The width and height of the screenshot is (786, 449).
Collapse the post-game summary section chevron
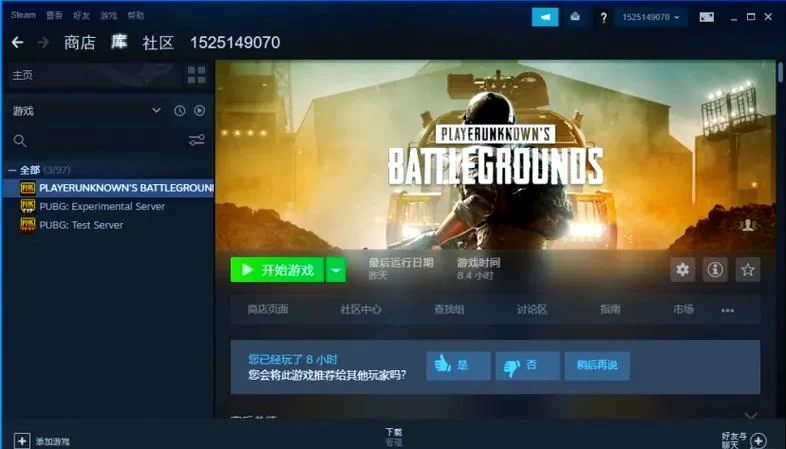(750, 415)
